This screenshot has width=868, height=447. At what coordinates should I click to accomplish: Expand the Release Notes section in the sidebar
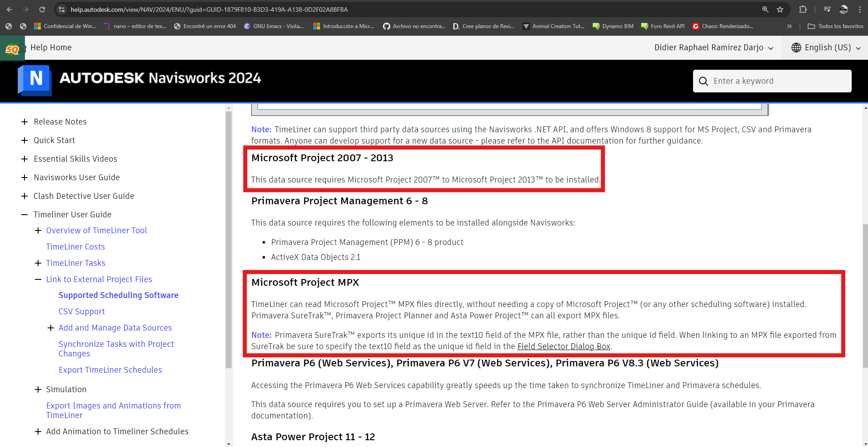(x=24, y=121)
